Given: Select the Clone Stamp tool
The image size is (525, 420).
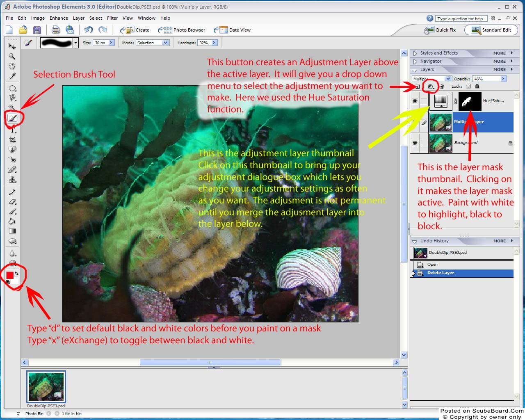Looking at the screenshot, I should (x=12, y=179).
